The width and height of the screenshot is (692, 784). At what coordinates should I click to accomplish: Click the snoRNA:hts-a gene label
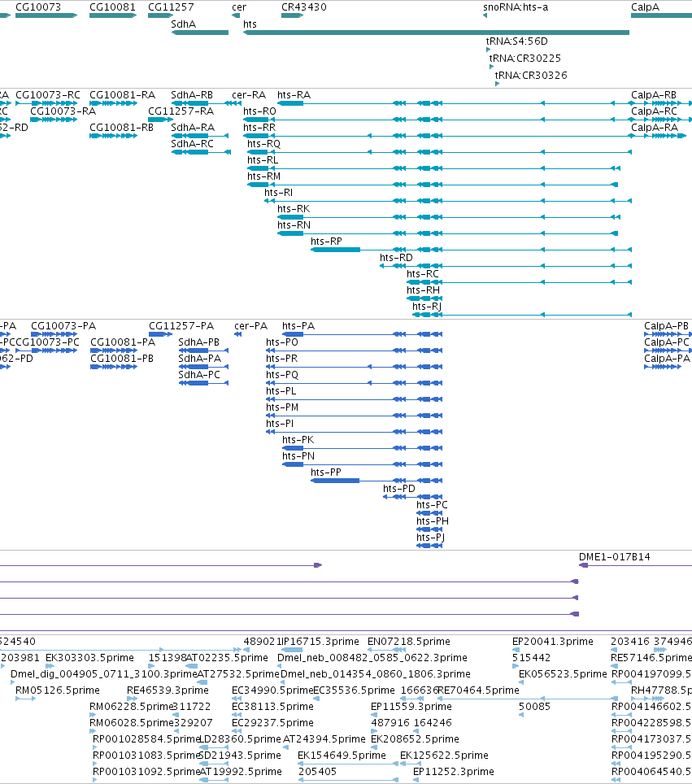pyautogui.click(x=516, y=7)
